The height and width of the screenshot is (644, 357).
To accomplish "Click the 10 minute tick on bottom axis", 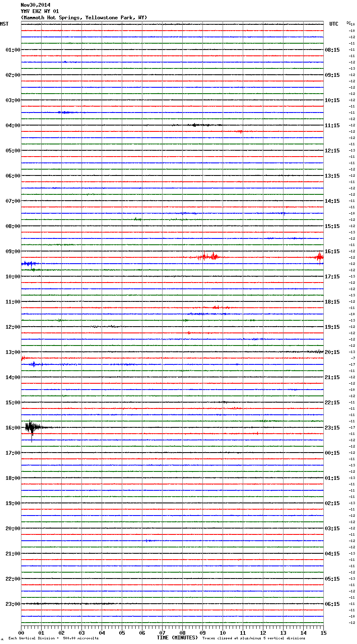I will tap(223, 633).
